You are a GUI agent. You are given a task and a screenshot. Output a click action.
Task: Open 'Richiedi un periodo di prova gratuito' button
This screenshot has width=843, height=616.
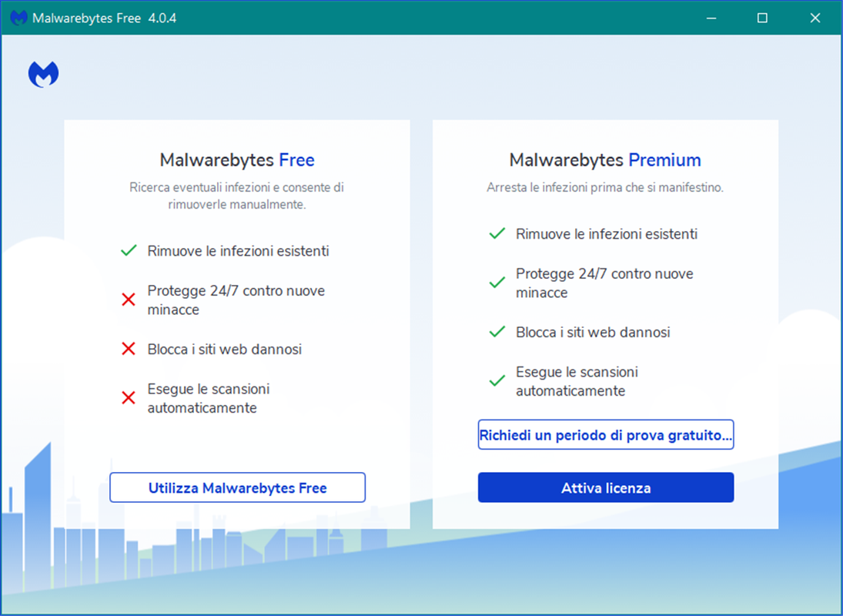(606, 434)
